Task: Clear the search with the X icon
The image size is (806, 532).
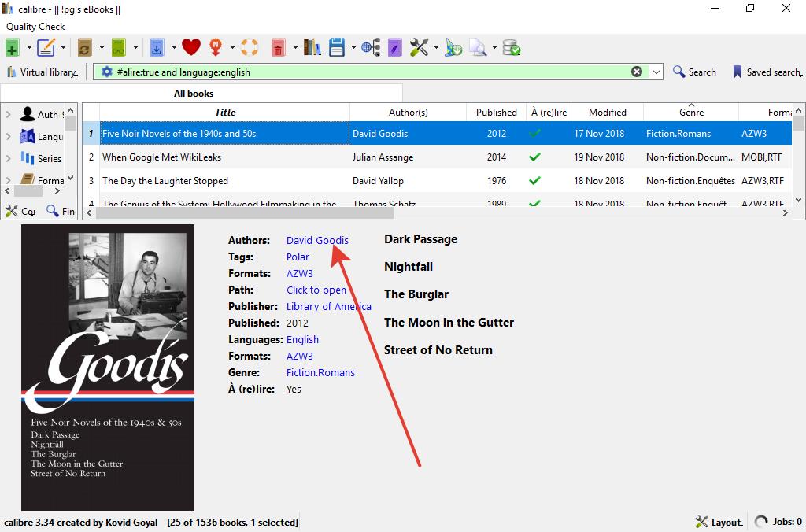Action: click(x=636, y=72)
